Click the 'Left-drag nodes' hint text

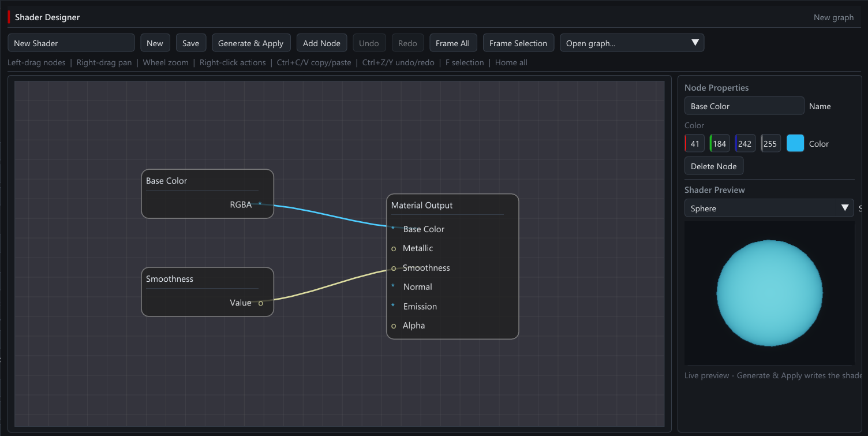36,62
